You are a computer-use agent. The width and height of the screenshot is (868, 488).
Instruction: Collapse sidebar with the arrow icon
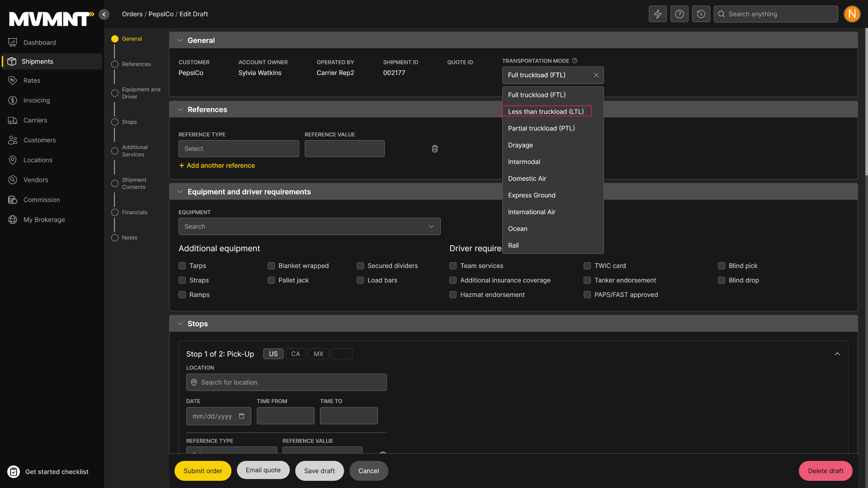pyautogui.click(x=104, y=14)
